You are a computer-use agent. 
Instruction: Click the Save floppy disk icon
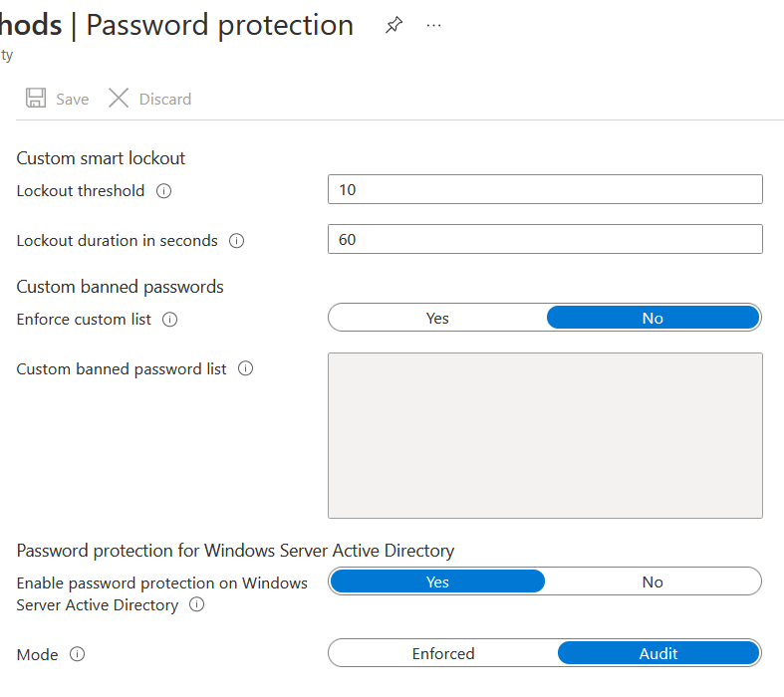(36, 98)
